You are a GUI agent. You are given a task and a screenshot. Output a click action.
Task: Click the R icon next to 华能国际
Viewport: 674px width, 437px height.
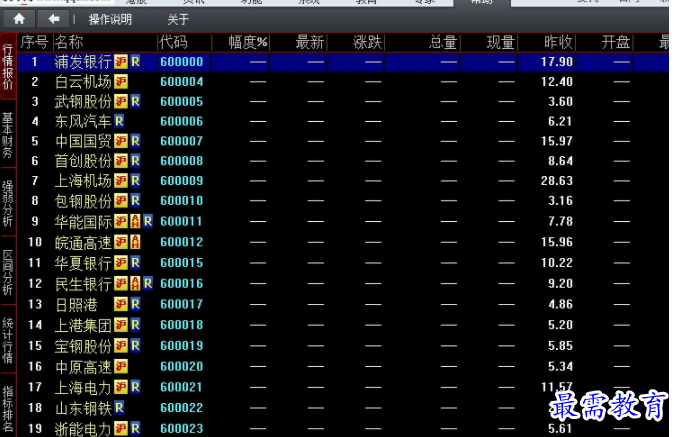coord(148,221)
